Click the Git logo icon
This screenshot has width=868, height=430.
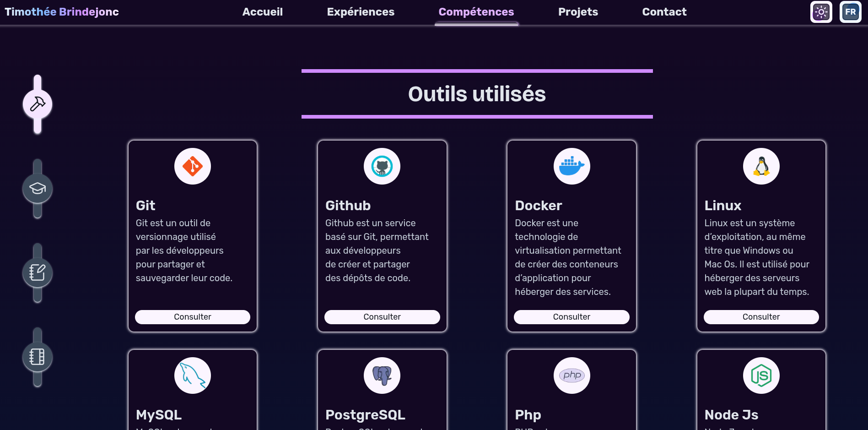[193, 166]
